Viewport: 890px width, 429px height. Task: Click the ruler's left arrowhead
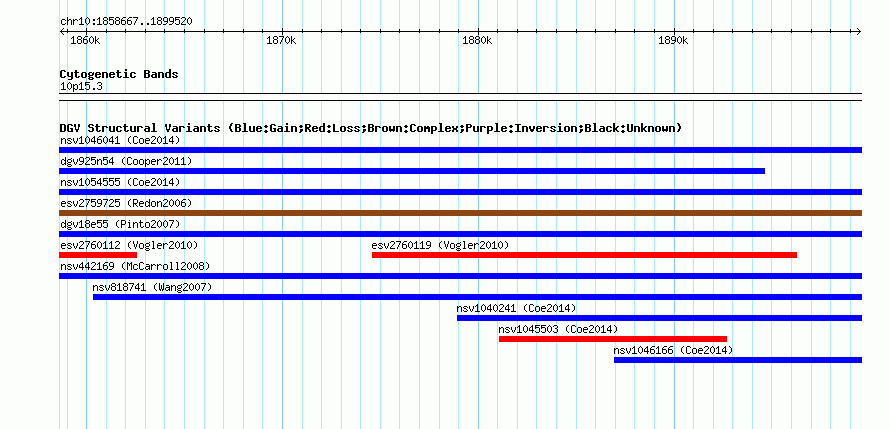click(62, 31)
